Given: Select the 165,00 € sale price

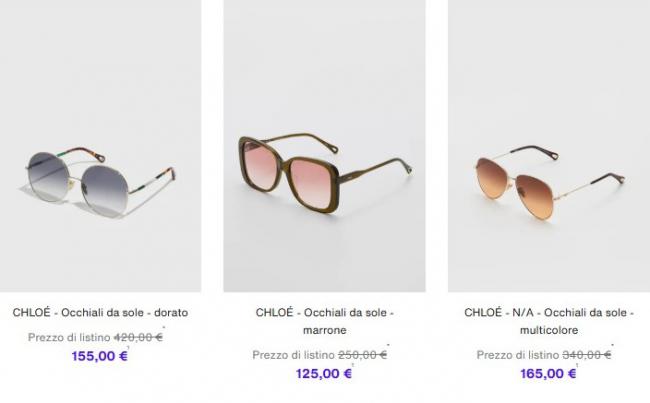Looking at the screenshot, I should (x=548, y=374).
